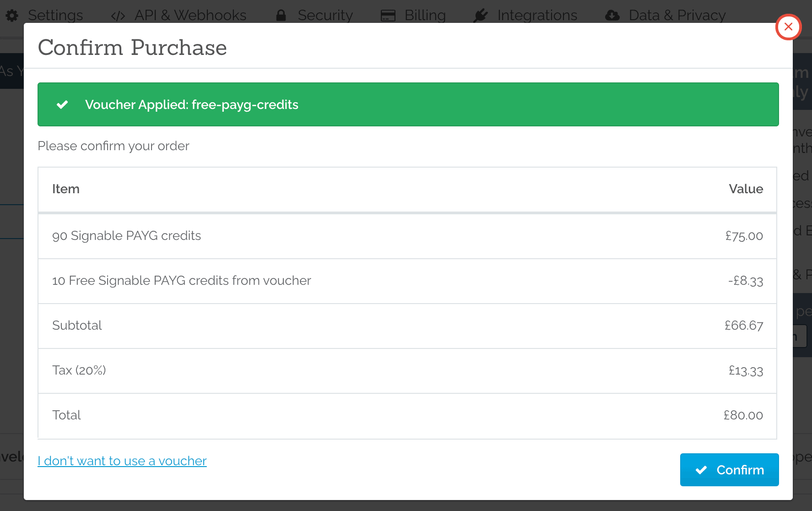The image size is (812, 511).
Task: Close the Confirm Purchase dialog
Action: point(788,27)
